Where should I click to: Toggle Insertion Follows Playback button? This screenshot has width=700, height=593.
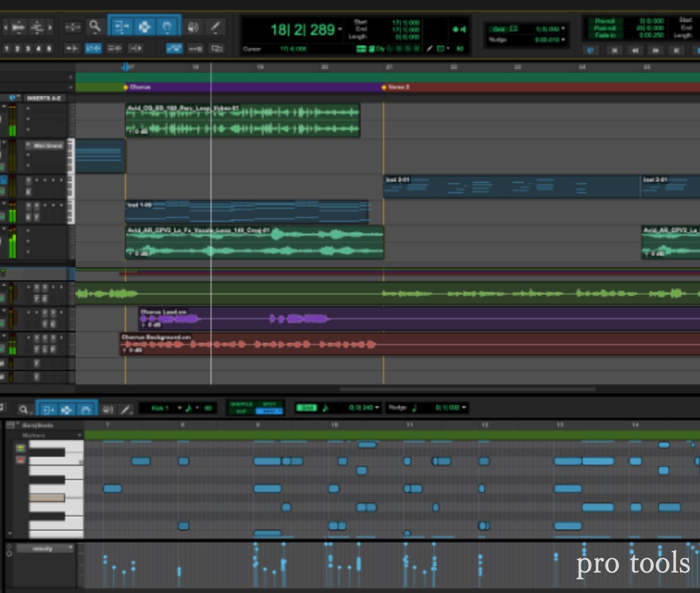coord(135,48)
